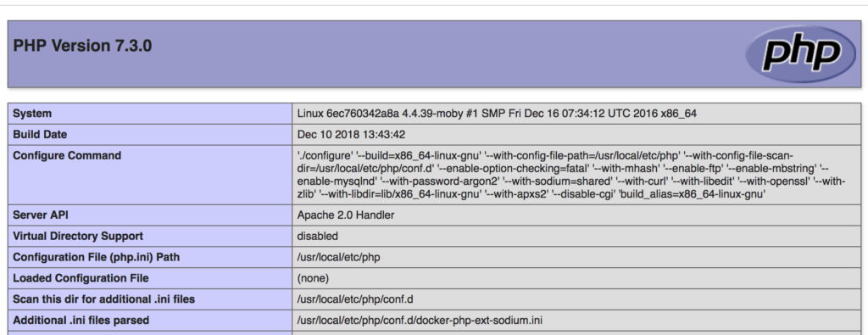The width and height of the screenshot is (868, 335).
Task: Click the /usr/local/etc/php path value
Action: tap(338, 257)
